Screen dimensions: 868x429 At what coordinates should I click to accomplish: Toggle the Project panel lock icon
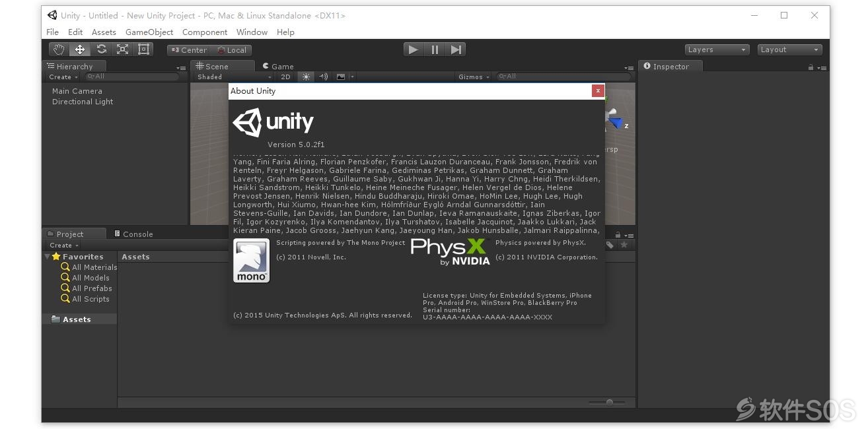click(x=618, y=235)
